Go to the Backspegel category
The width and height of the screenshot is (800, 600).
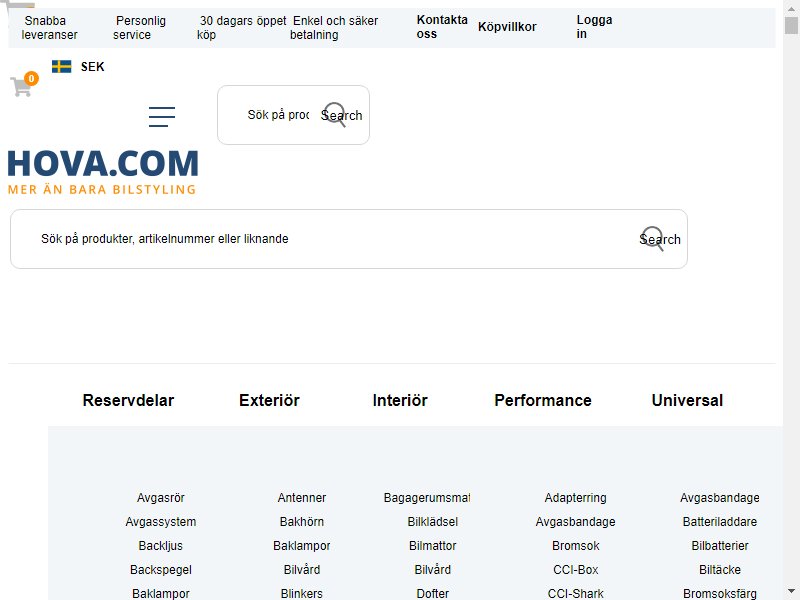click(x=161, y=569)
